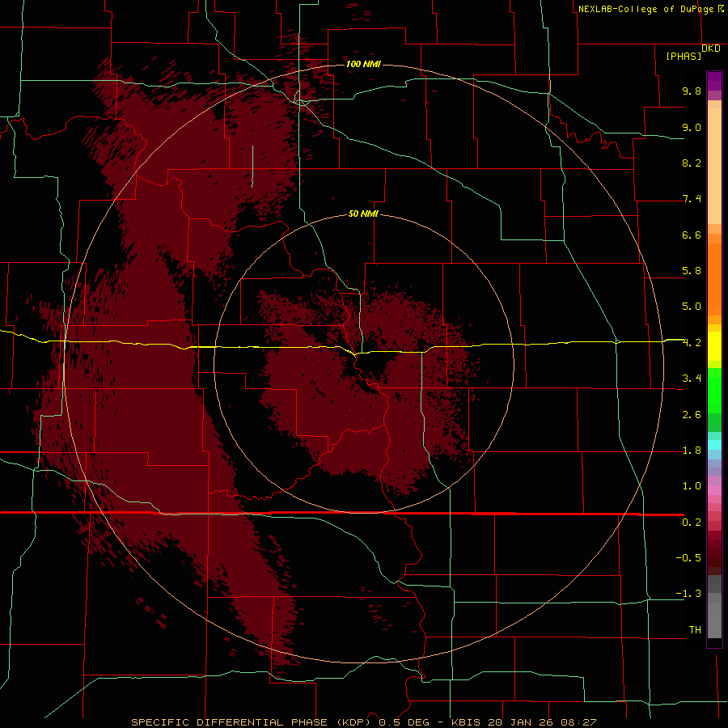Click the -1.3 scale value
Image resolution: width=728 pixels, height=728 pixels.
point(688,594)
